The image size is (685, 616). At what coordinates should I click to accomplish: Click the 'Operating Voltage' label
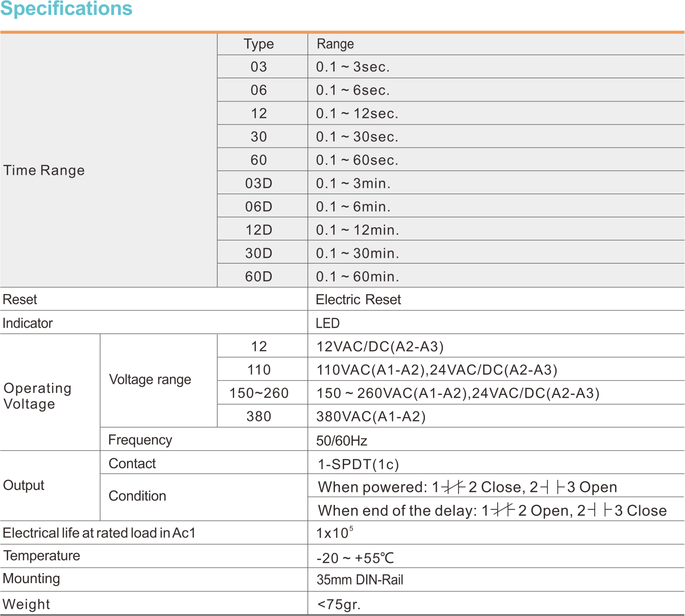point(38,396)
